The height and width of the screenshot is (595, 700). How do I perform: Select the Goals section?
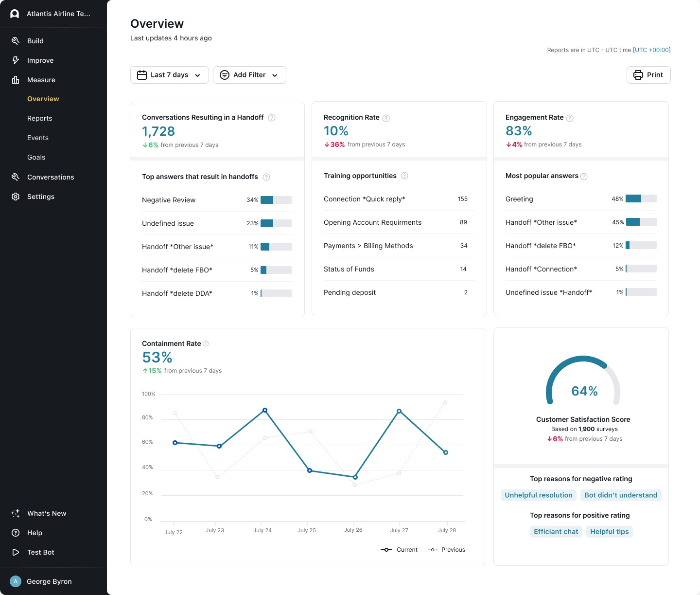point(36,157)
